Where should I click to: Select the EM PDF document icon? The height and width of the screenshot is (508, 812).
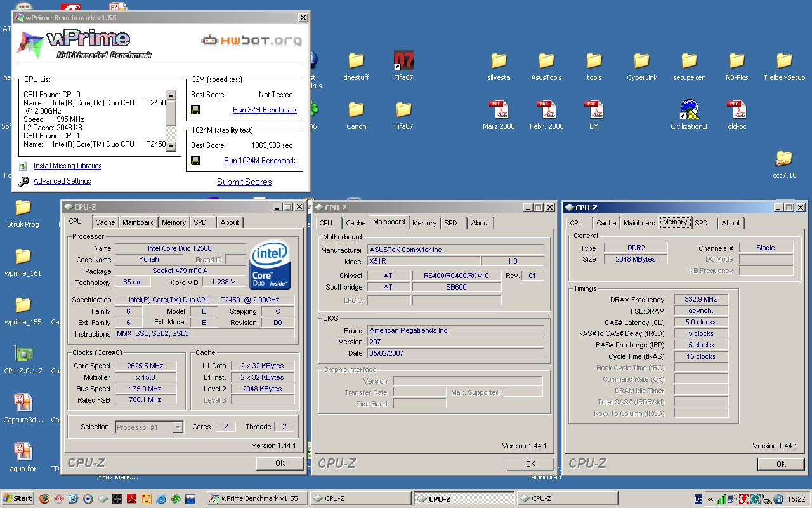tap(594, 116)
